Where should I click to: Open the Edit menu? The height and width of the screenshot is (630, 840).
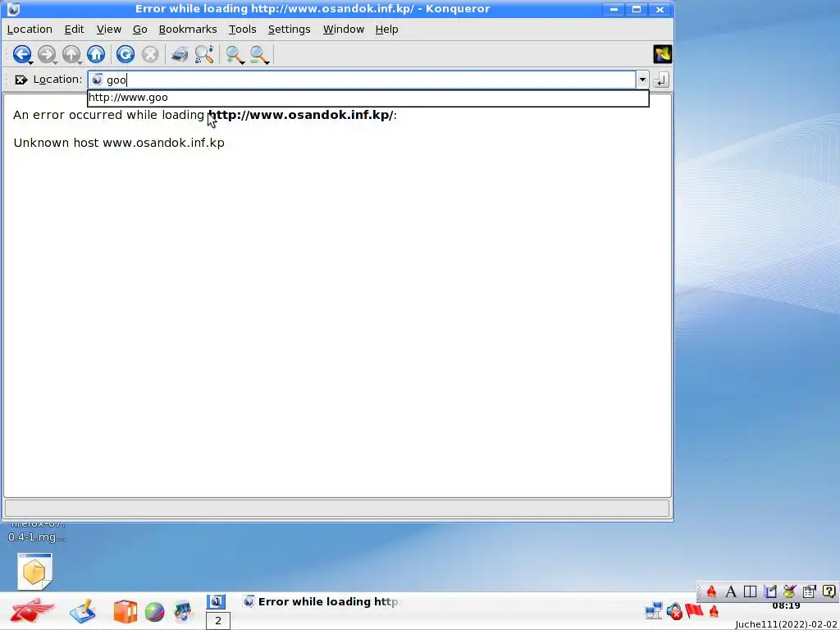(74, 30)
